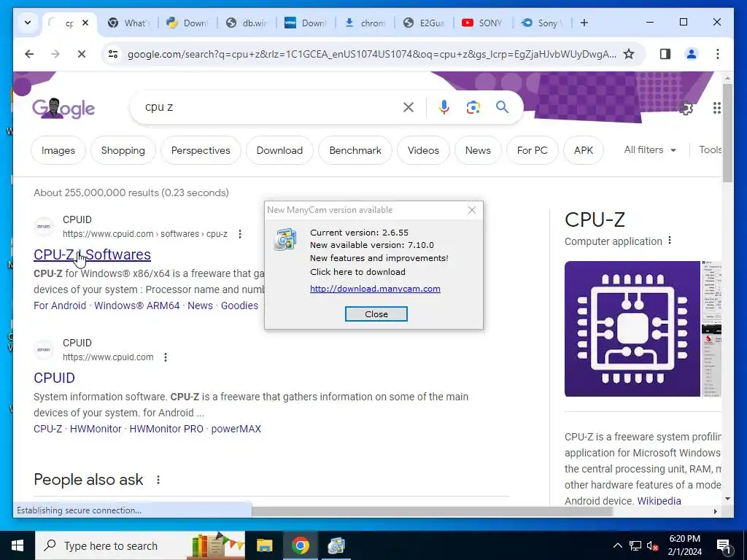Open Chrome side panel icon
Screen dimensions: 747x560
pos(665,54)
